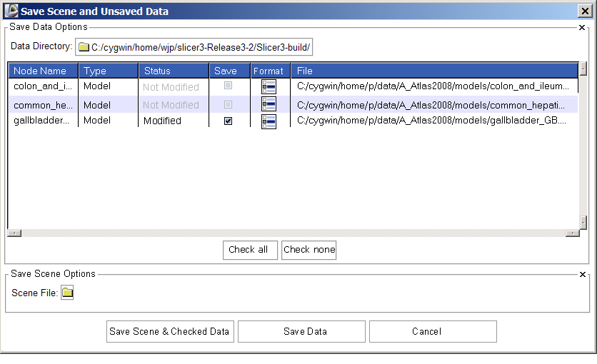Click the horizontal scrollbar right arrow
The height and width of the screenshot is (364, 597).
[571, 233]
